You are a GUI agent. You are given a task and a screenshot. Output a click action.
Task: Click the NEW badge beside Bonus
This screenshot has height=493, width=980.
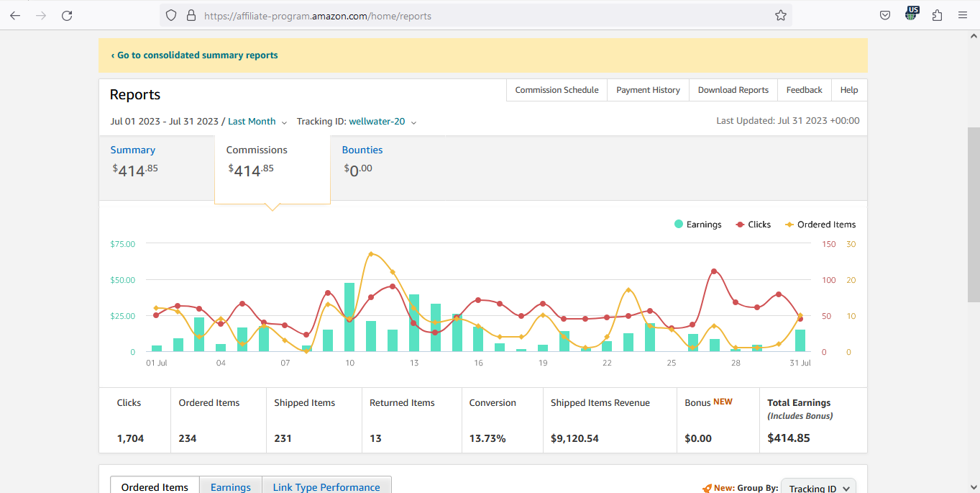tap(723, 402)
